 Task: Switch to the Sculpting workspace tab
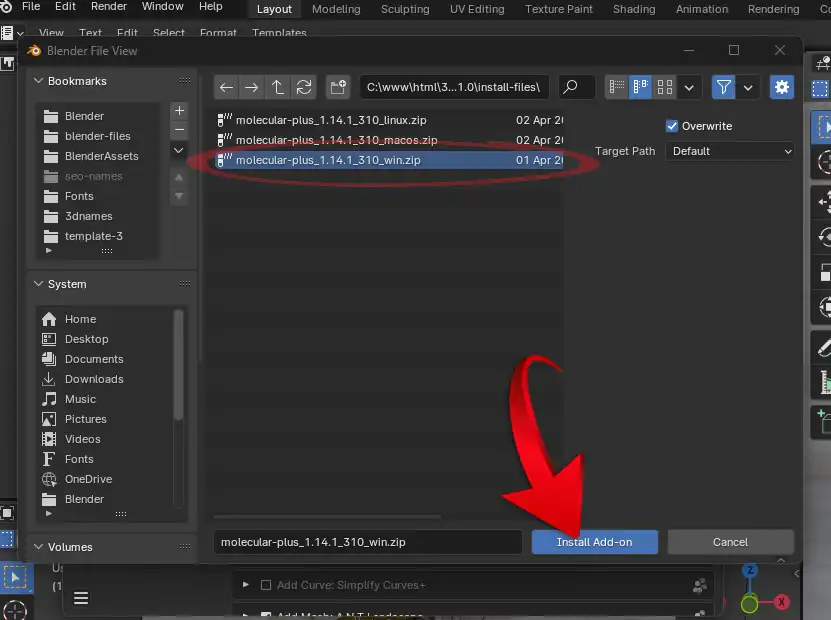click(x=405, y=10)
